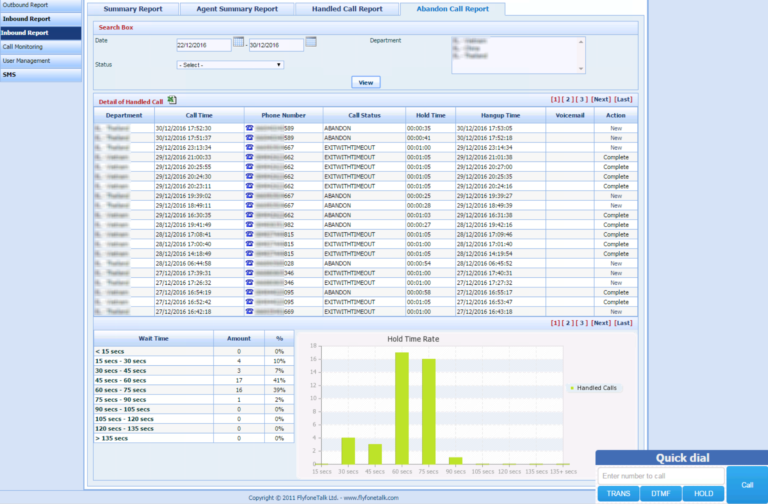768x504 pixels.
Task: Click the Handled Calls legend marker
Action: tap(572, 388)
